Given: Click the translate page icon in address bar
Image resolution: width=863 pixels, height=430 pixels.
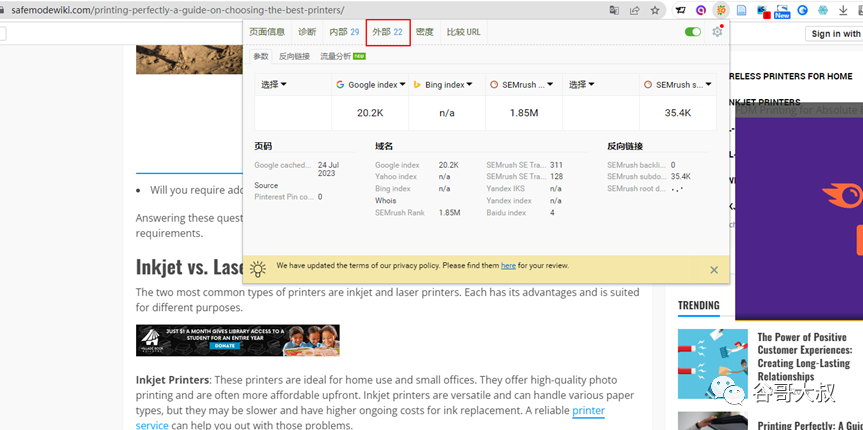Looking at the screenshot, I should [x=614, y=10].
